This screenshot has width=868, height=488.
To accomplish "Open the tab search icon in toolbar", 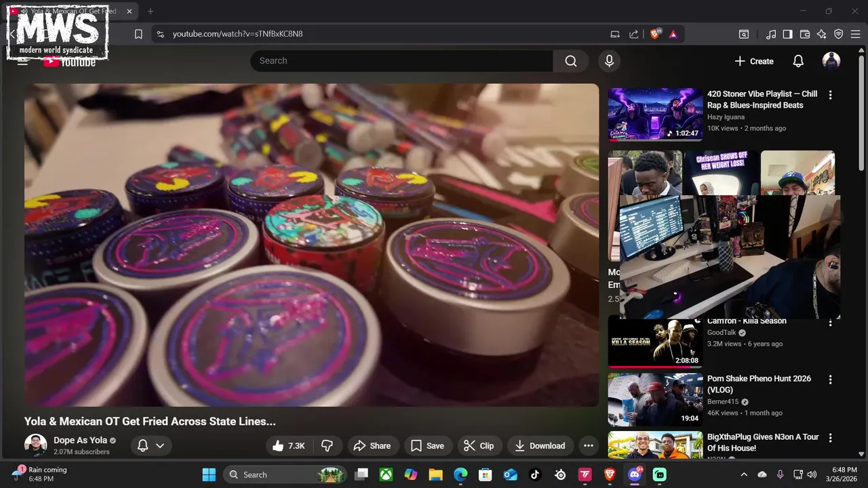I will click(744, 34).
